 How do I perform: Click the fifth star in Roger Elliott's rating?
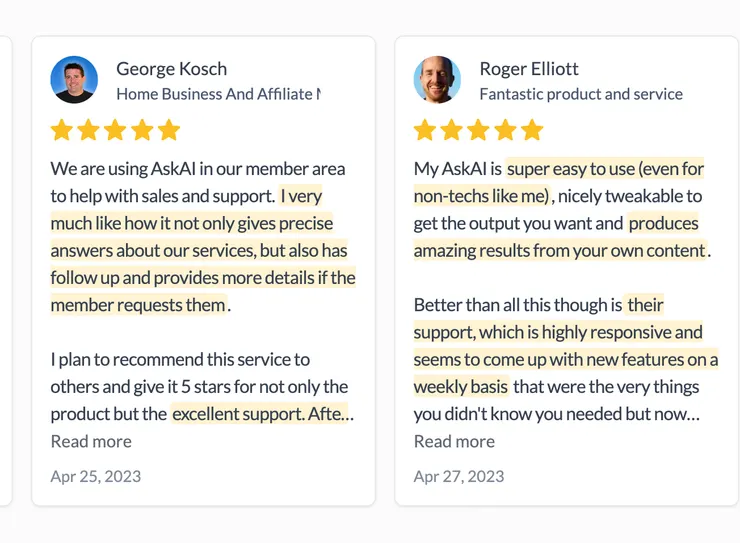[532, 130]
